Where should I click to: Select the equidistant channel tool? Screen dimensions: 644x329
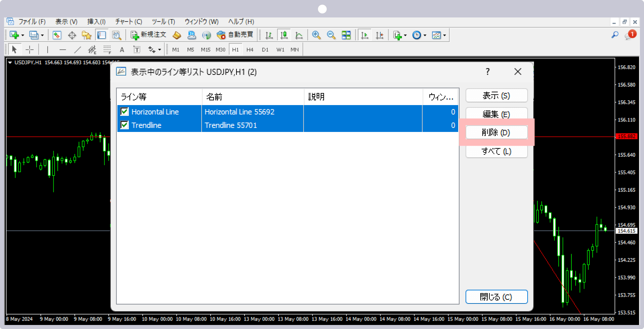click(92, 50)
